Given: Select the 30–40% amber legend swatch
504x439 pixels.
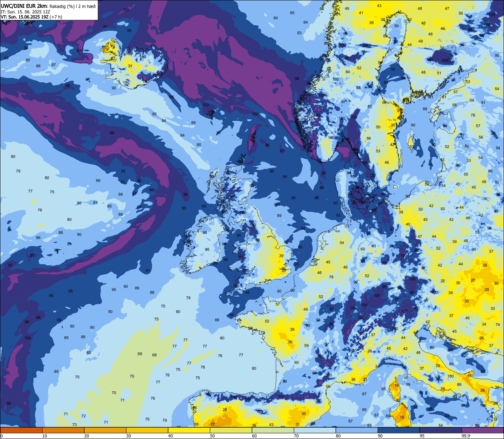Looking at the screenshot, I should pos(147,430).
